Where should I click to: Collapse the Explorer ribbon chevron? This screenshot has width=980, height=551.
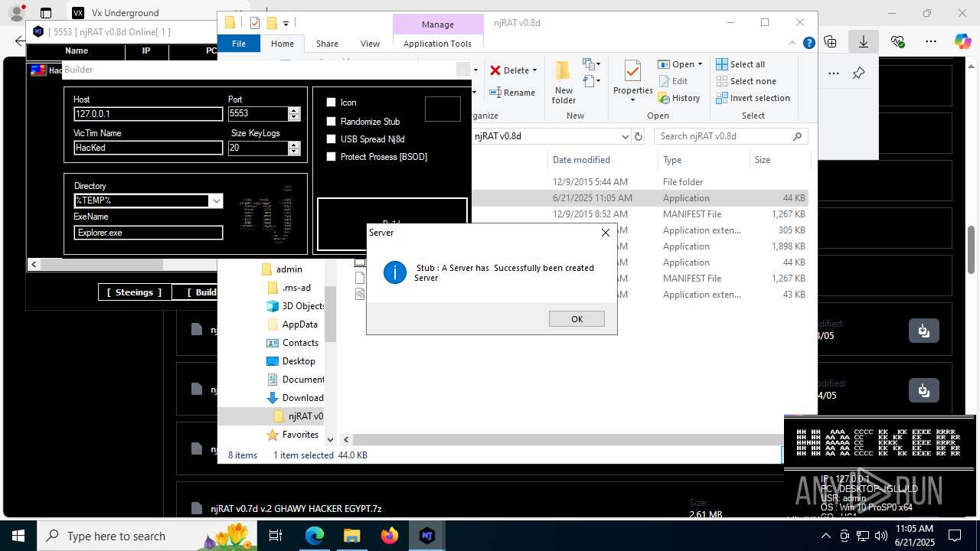coord(794,44)
